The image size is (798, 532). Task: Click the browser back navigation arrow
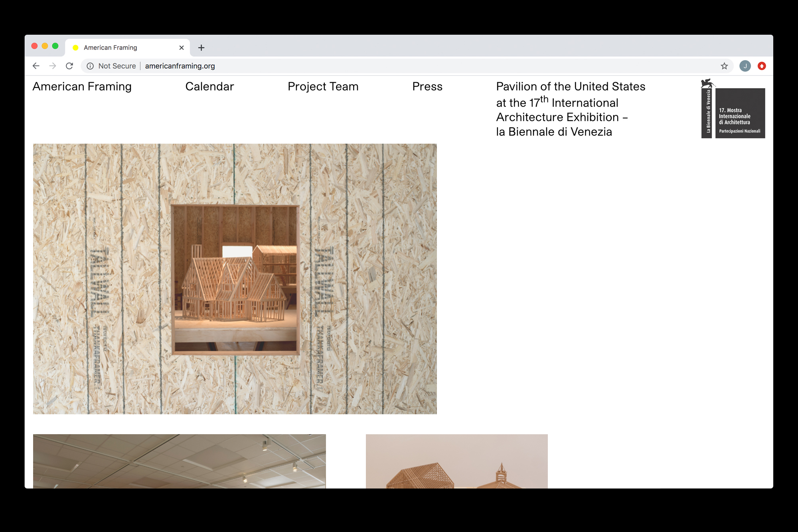coord(36,66)
